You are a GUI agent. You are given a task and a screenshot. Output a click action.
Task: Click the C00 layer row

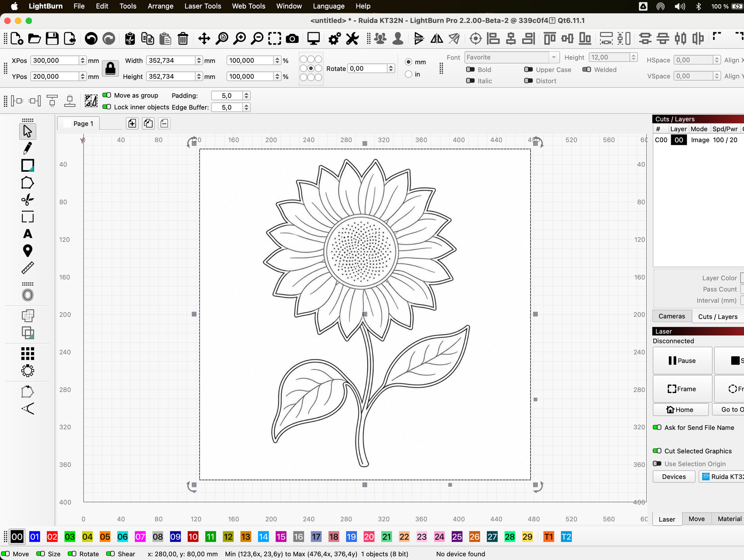(x=699, y=140)
